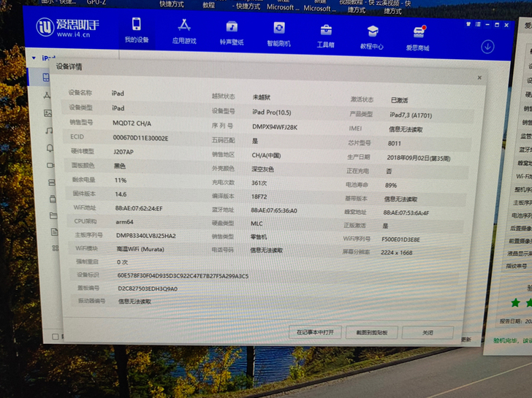Viewport: 532px width, 398px height.
Task: Click the 爱思助手 i4 logo
Action: coord(67,27)
